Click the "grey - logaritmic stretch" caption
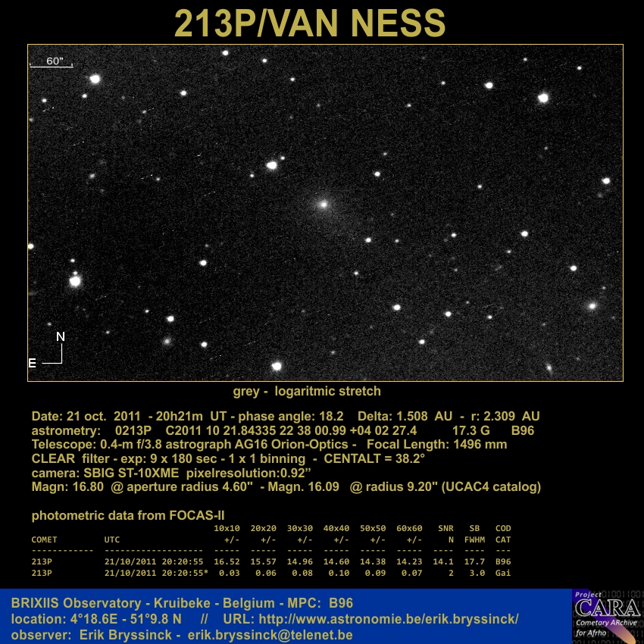The image size is (644, 644). click(307, 392)
